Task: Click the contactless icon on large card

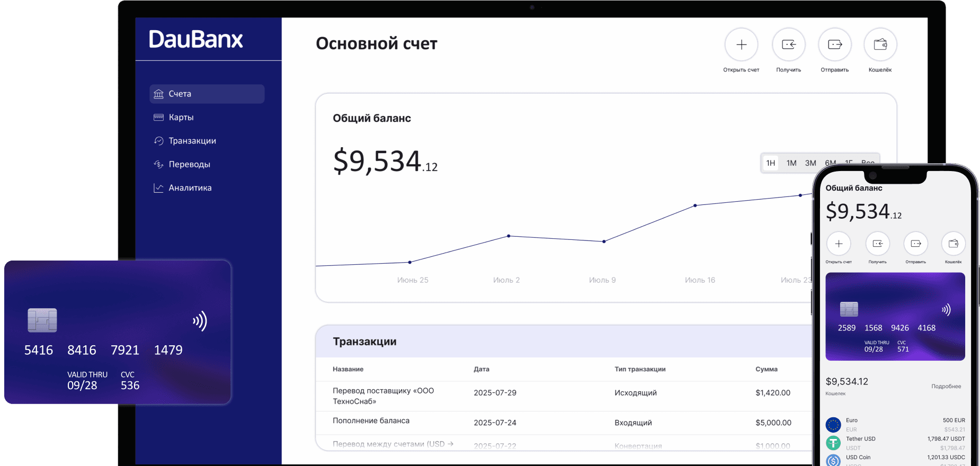Action: (x=200, y=321)
